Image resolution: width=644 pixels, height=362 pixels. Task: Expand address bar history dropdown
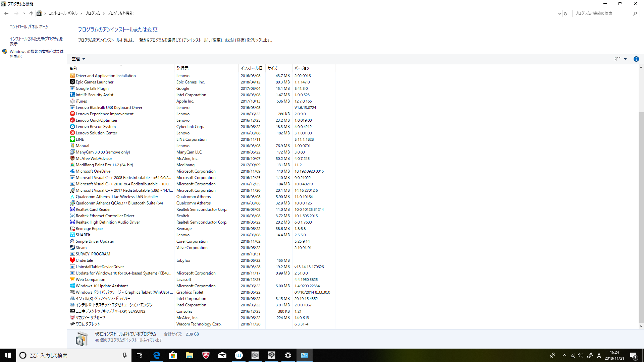pyautogui.click(x=559, y=13)
